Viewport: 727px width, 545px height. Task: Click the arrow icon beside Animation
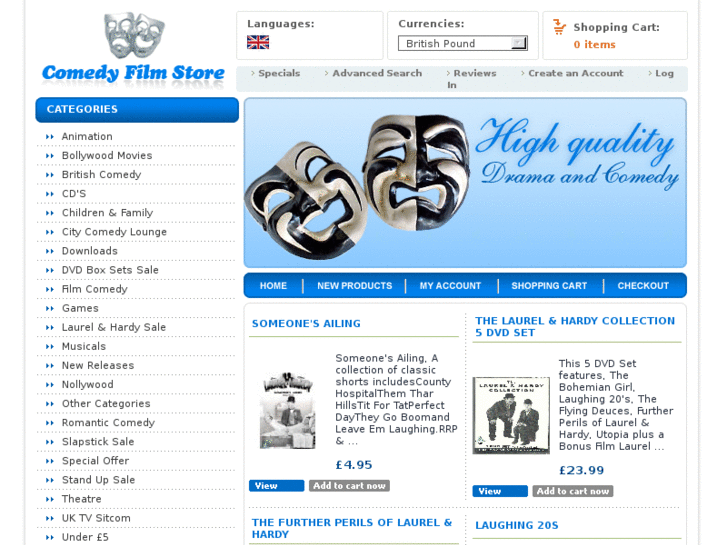pos(50,137)
